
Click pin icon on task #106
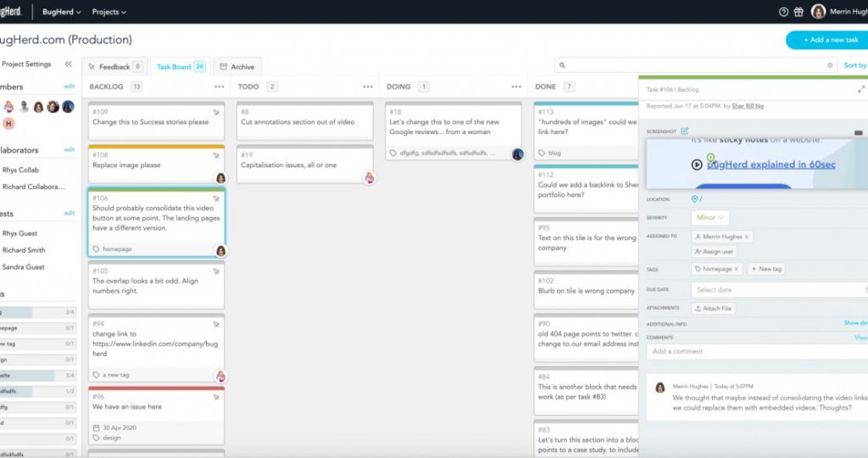pyautogui.click(x=216, y=198)
